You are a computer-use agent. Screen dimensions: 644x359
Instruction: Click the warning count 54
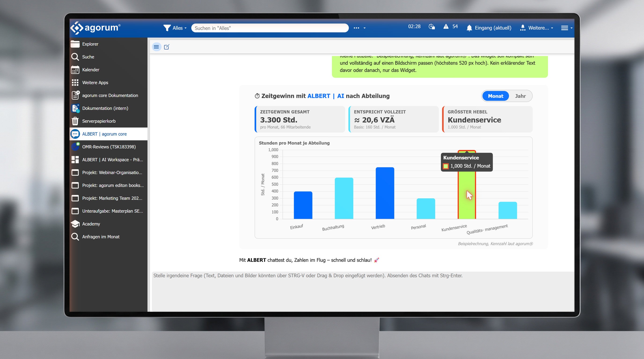[455, 26]
